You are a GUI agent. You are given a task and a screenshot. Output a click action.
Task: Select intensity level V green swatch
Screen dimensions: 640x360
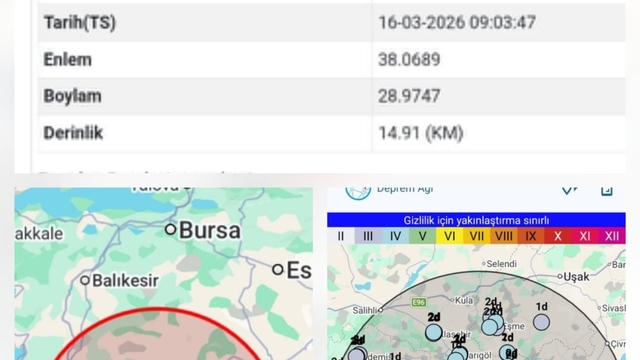[x=422, y=236]
